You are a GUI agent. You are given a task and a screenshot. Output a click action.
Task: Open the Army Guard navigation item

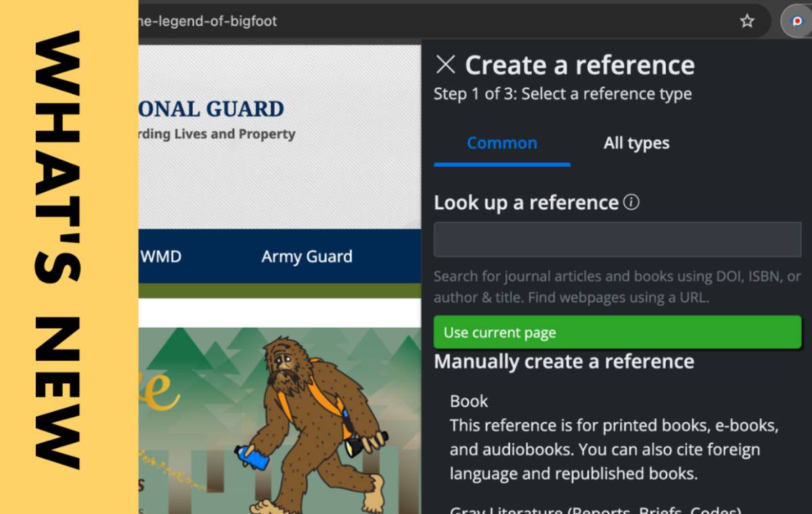point(307,257)
